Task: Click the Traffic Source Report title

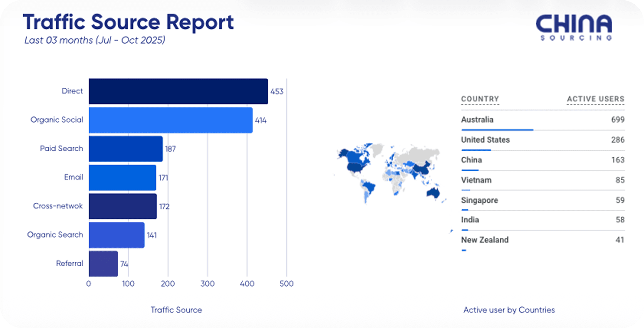Action: click(x=128, y=22)
